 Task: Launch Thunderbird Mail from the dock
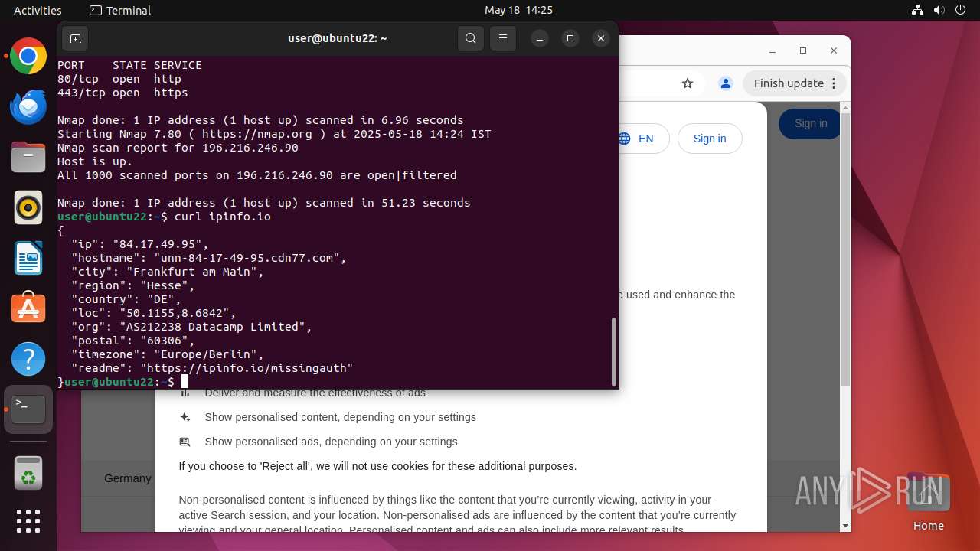coord(28,106)
